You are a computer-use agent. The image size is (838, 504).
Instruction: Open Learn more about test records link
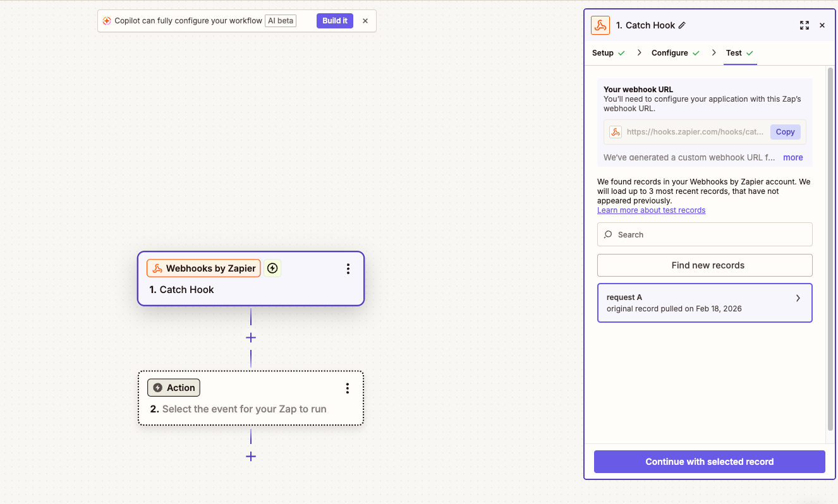[x=651, y=210]
